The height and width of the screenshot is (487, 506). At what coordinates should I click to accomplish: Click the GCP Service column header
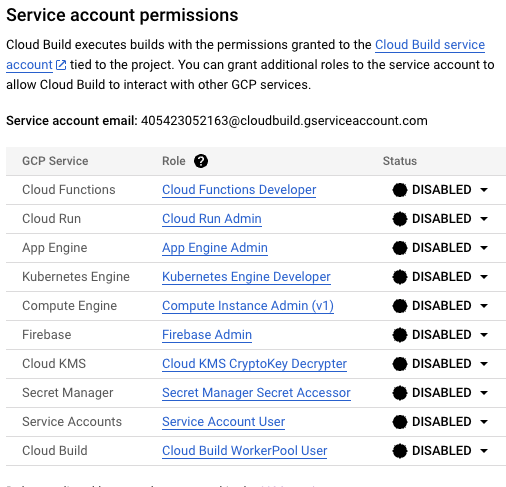point(55,161)
